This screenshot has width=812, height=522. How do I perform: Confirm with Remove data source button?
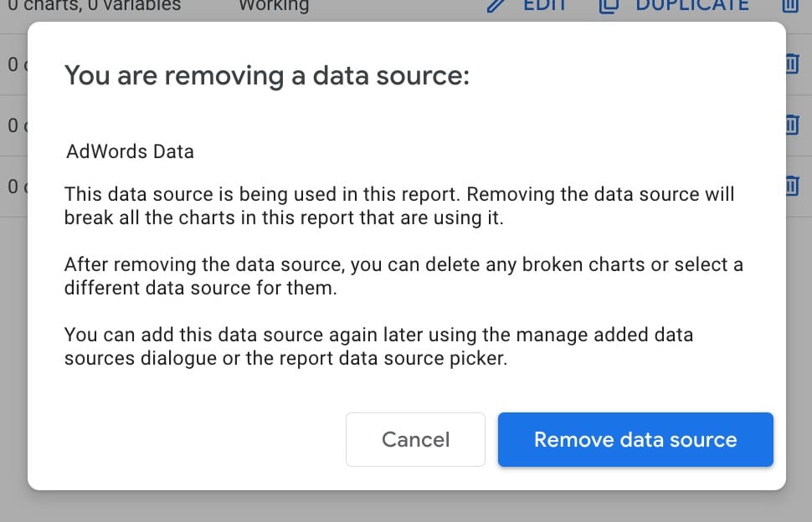pos(635,439)
